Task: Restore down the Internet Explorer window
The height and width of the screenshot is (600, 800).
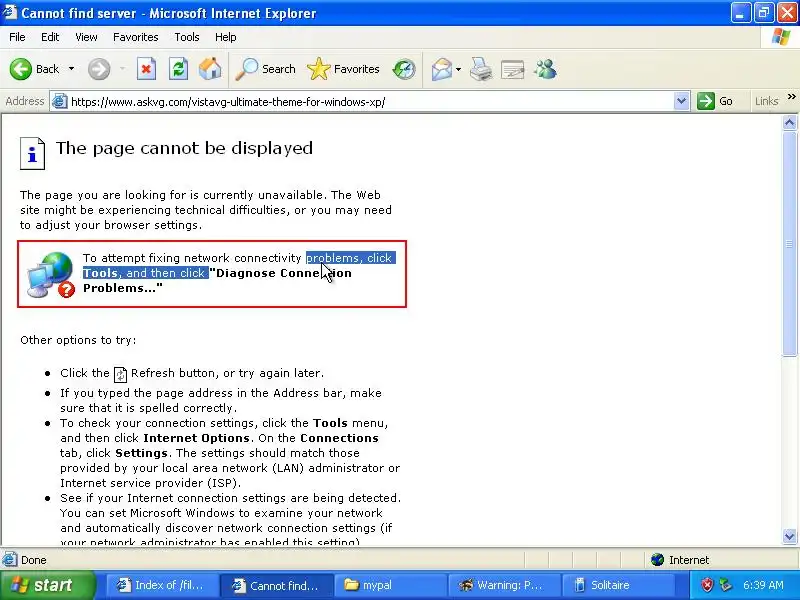Action: point(764,12)
